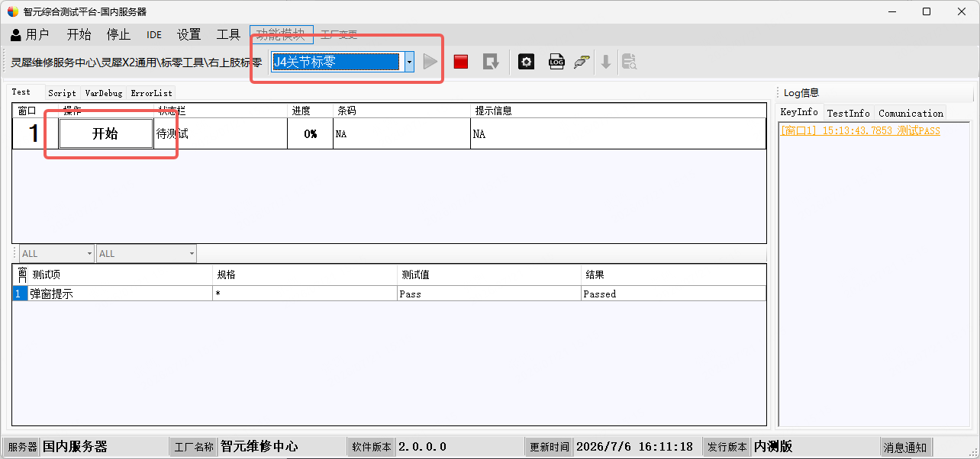980x459 pixels.
Task: Open the 工具 menu
Action: [228, 34]
